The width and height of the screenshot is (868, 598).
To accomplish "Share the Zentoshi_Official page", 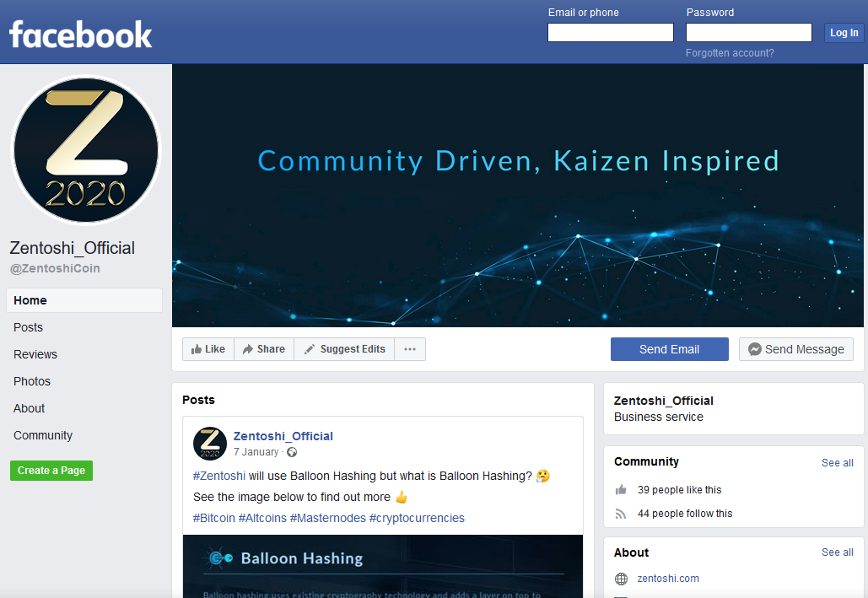I will click(x=264, y=349).
